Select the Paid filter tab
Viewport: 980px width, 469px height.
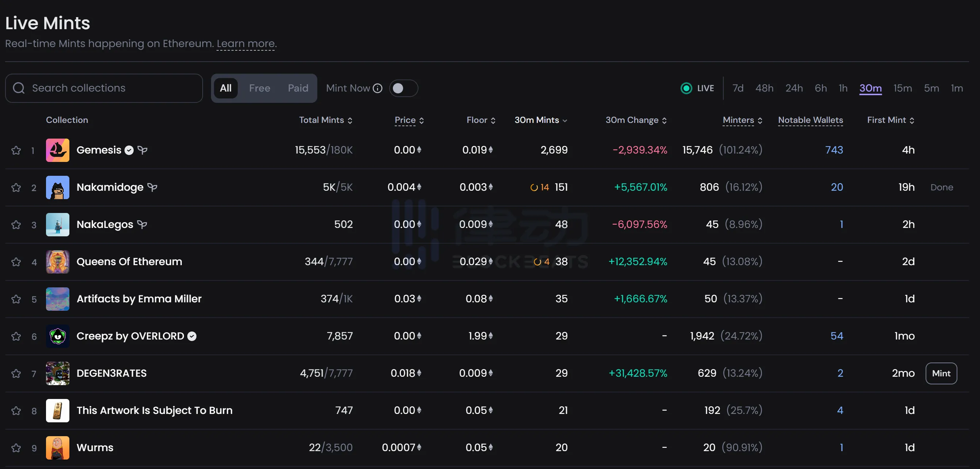298,88
